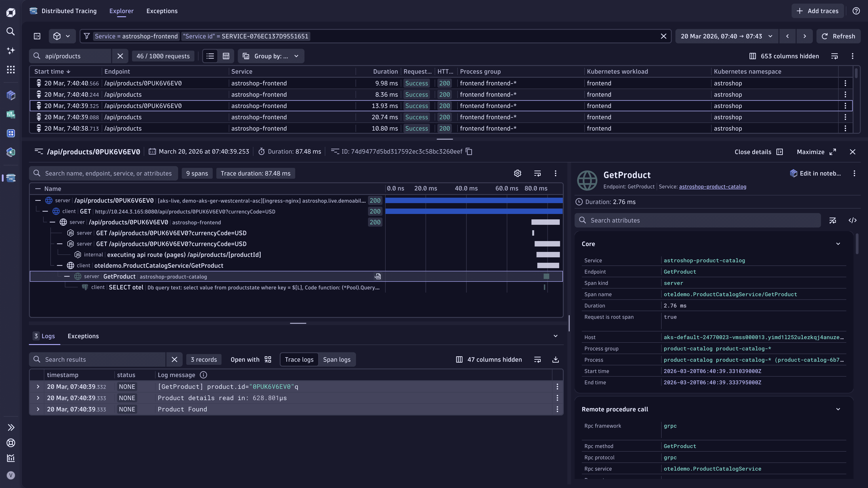Open trace view settings gear
Image resolution: width=868 pixels, height=488 pixels.
tap(518, 174)
